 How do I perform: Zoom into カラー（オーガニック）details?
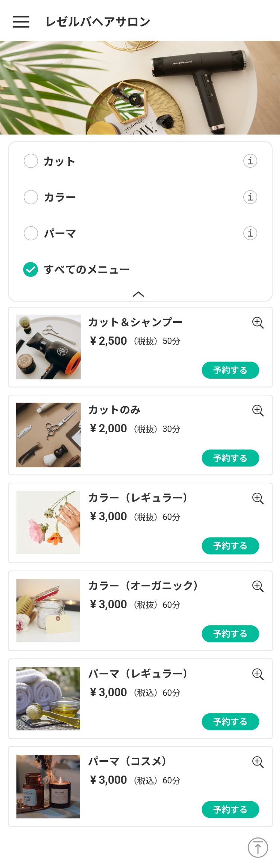pyautogui.click(x=258, y=587)
